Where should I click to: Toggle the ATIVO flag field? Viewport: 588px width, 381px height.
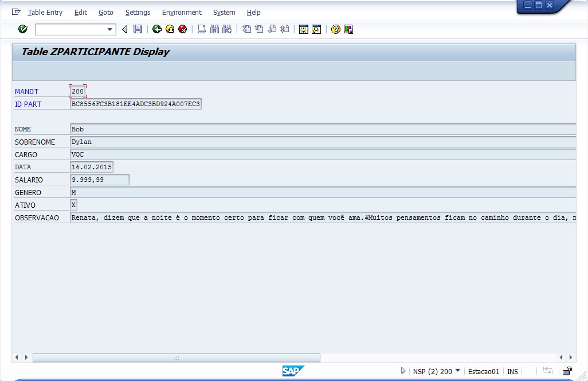73,205
